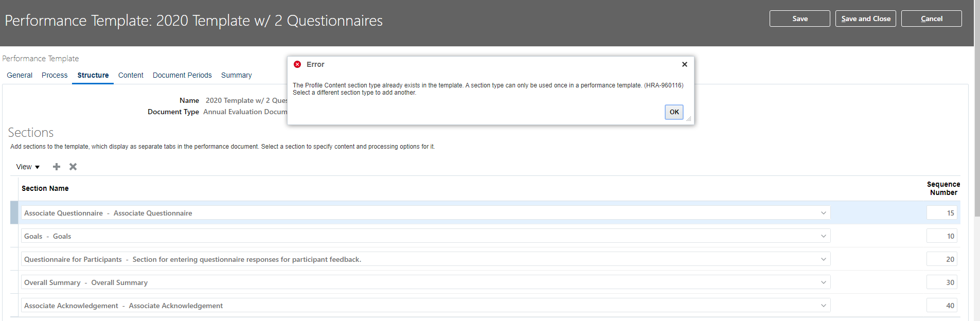
Task: Expand the Questionnaire for Participants dropdown
Action: pos(823,259)
